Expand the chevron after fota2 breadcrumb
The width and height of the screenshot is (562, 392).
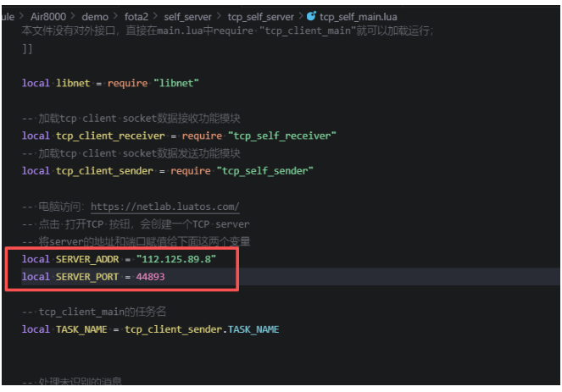point(156,16)
